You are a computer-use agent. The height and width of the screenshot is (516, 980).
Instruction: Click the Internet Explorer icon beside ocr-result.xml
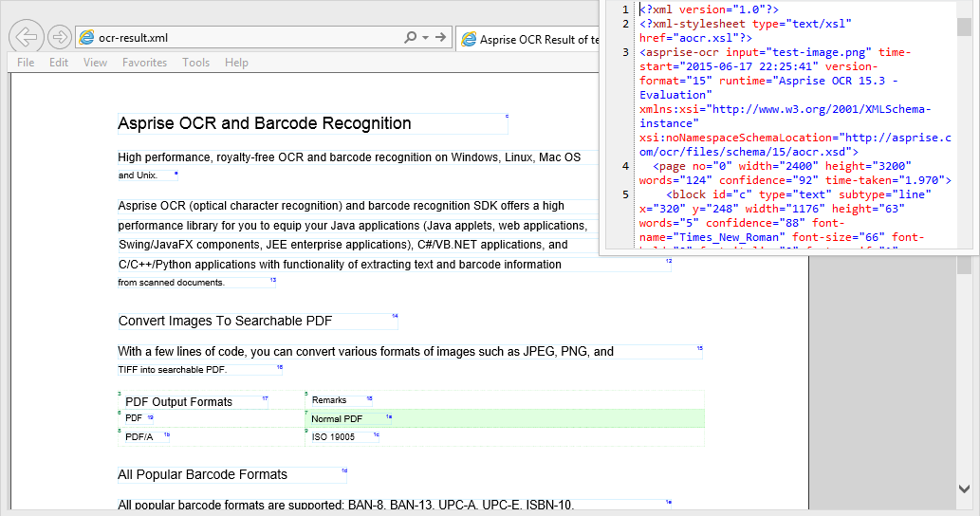point(87,38)
